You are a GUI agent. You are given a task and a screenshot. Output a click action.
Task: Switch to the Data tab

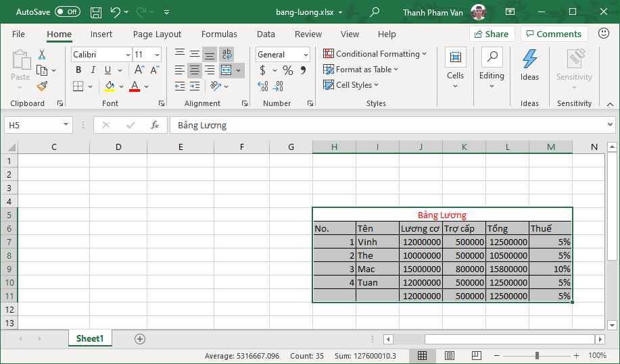266,34
